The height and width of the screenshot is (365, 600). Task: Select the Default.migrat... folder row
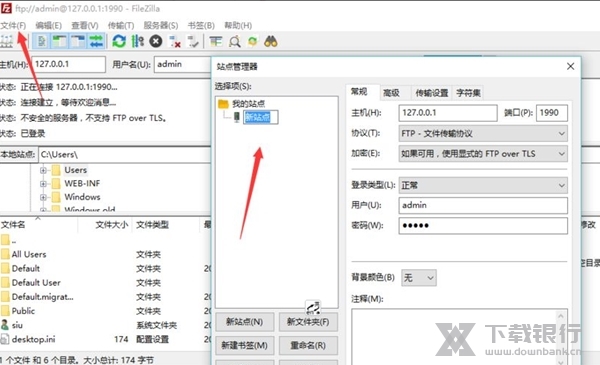[105, 297]
